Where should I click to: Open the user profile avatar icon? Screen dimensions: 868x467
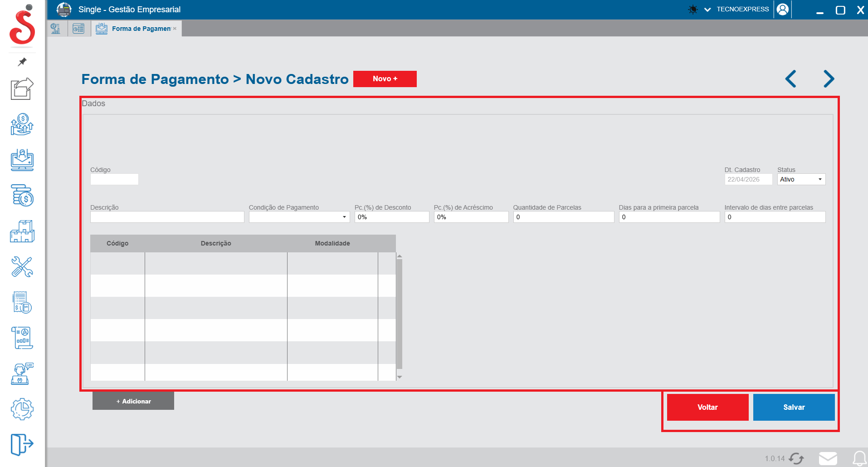pos(782,10)
